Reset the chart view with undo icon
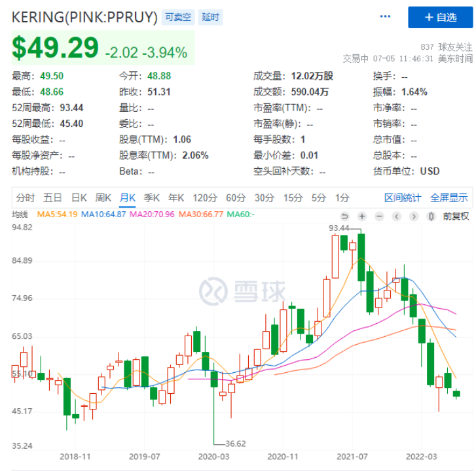Screen dimensions: 476x471 point(344,217)
